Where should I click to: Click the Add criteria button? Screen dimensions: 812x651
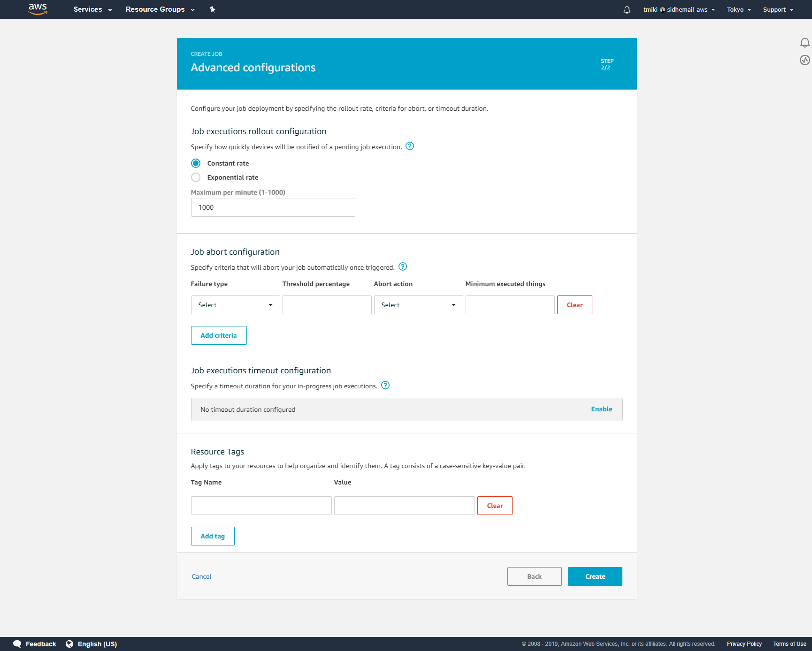219,335
